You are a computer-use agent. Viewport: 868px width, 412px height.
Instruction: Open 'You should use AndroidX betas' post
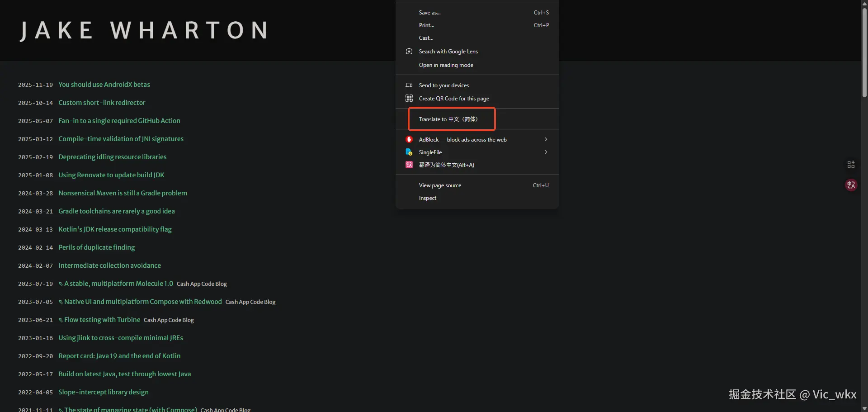[104, 85]
